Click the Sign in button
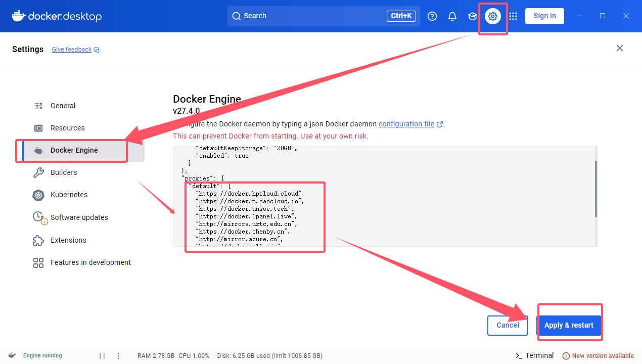 544,16
